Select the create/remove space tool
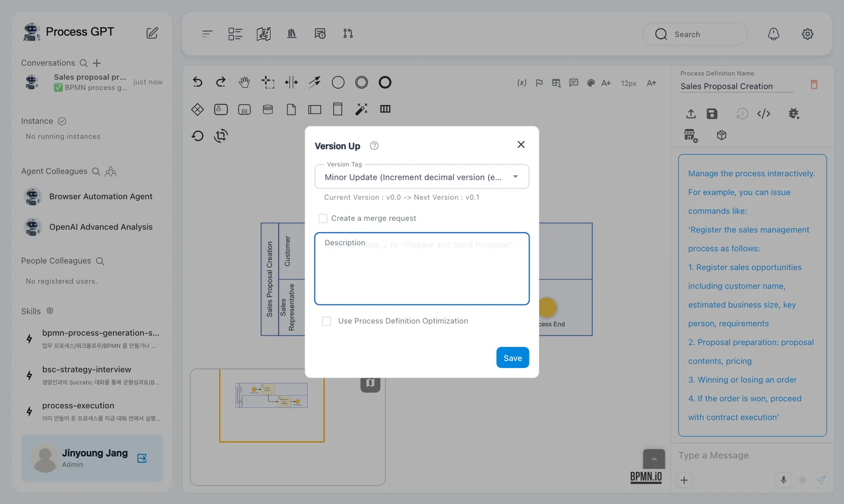 [x=291, y=82]
